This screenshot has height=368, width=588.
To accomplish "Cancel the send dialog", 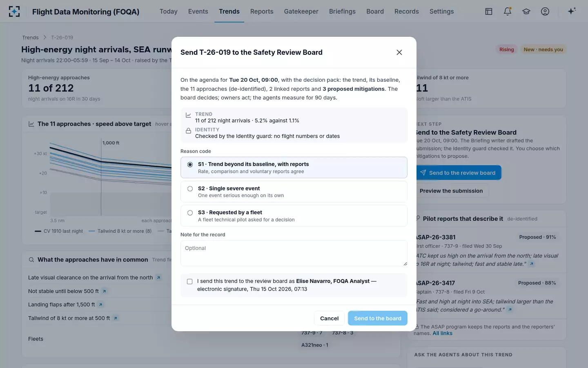I will click(x=329, y=318).
